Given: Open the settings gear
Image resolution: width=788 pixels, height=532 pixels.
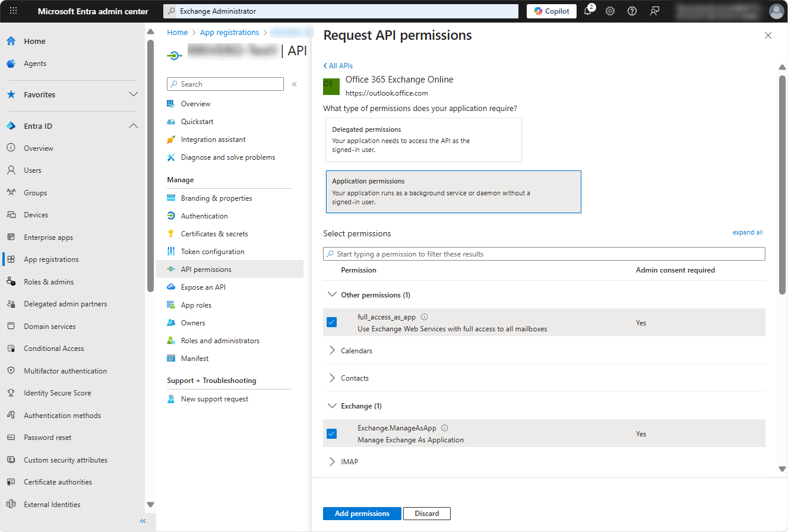Looking at the screenshot, I should (x=610, y=11).
